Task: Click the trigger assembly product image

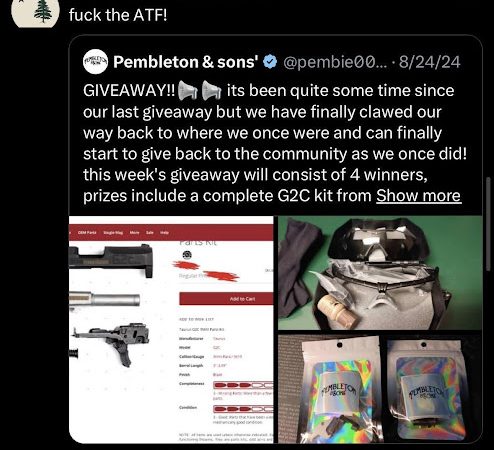Action: [110, 345]
